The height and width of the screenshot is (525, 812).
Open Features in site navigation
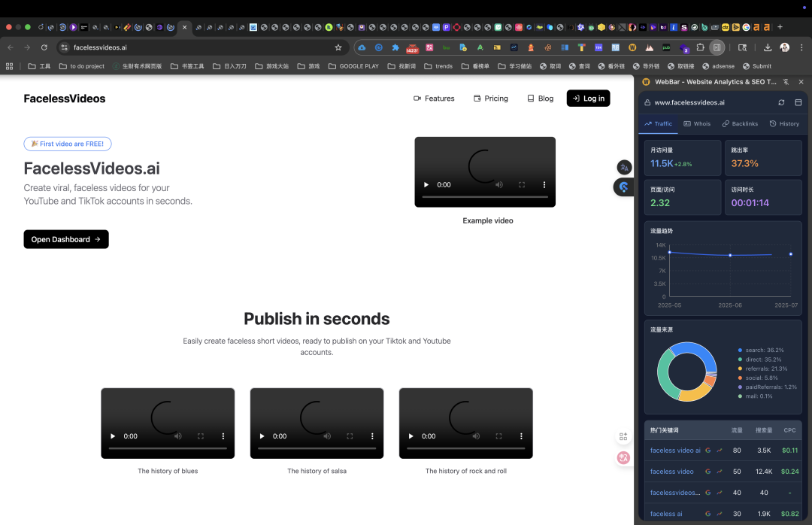pos(434,99)
